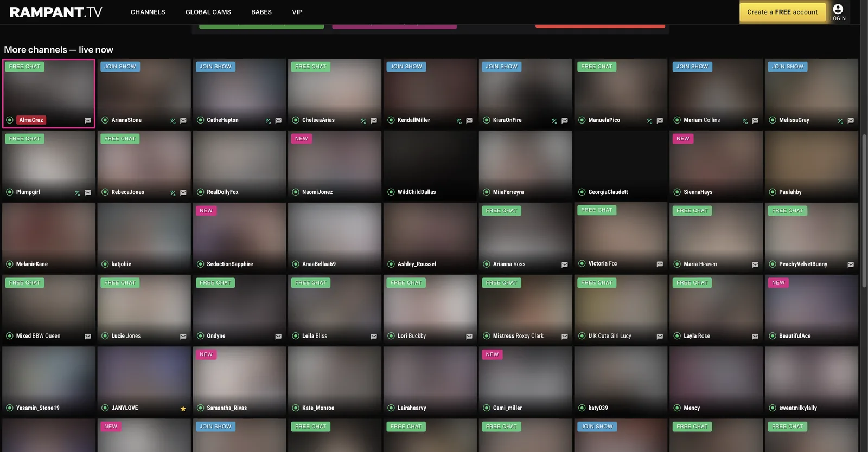Click the percent discount icon on ArianaStone
Screen dimensions: 868x452
coord(173,121)
